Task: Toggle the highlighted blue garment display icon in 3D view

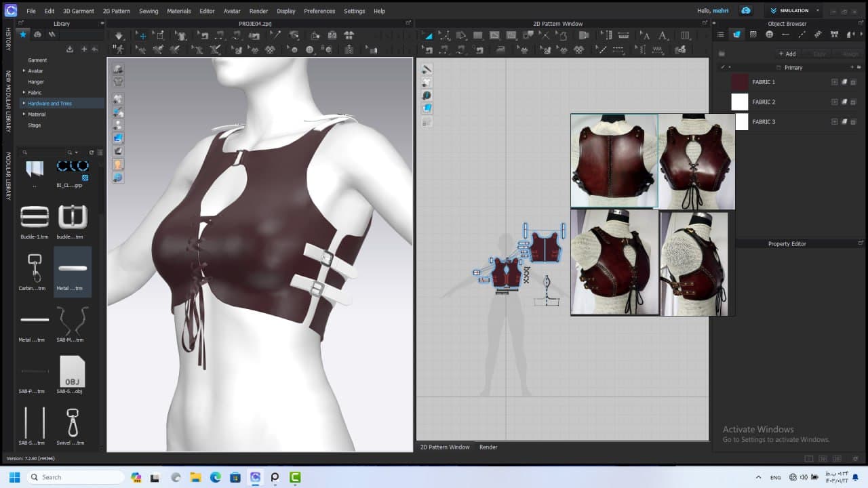Action: pos(118,138)
